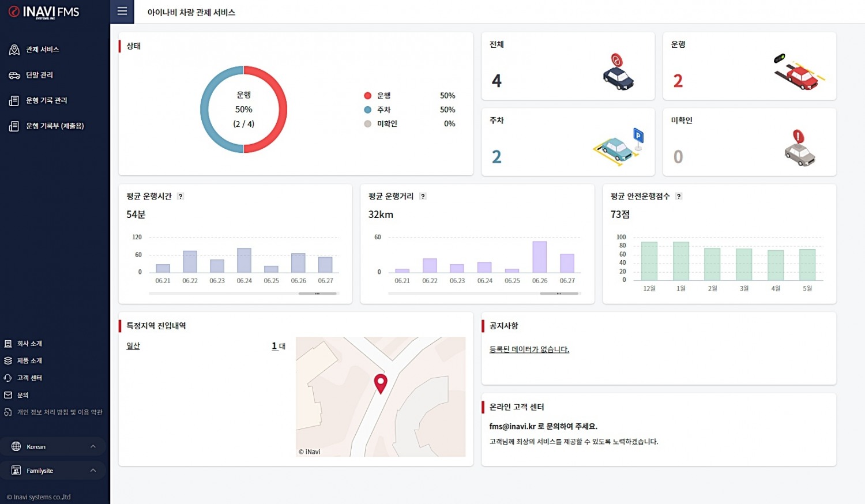Click the 평균 운행시간 chart scrollbar

coord(317,294)
